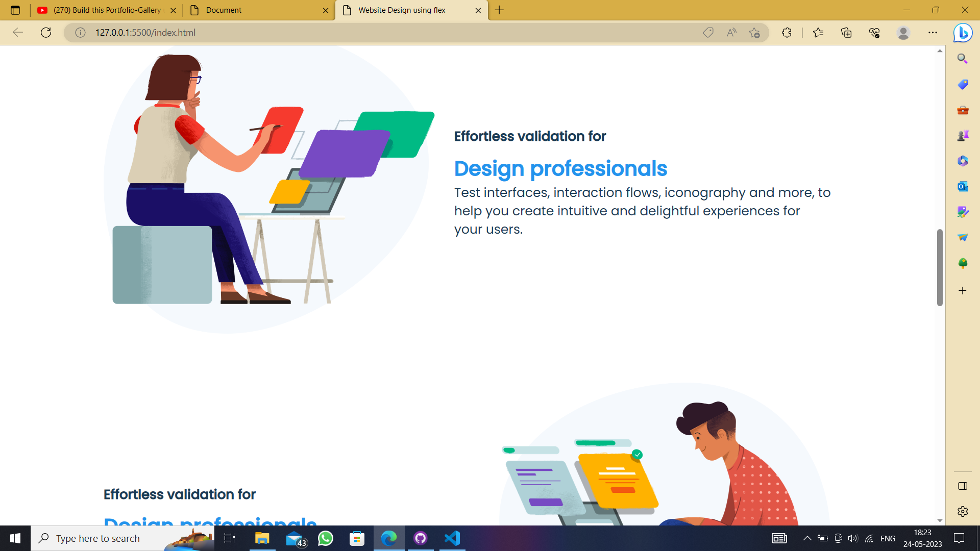Open a new tab

click(499, 10)
